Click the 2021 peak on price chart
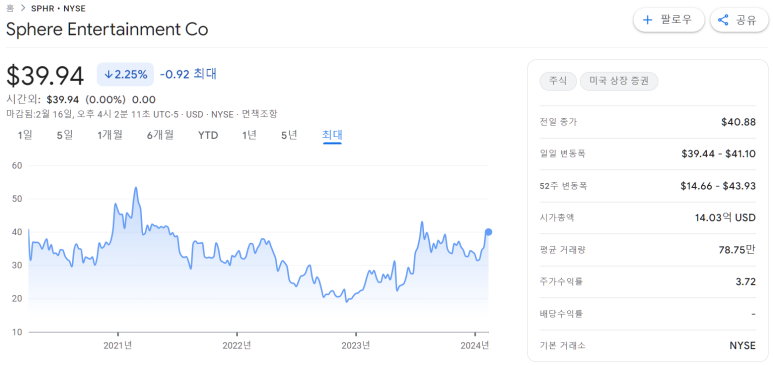The width and height of the screenshot is (773, 365). pyautogui.click(x=136, y=187)
